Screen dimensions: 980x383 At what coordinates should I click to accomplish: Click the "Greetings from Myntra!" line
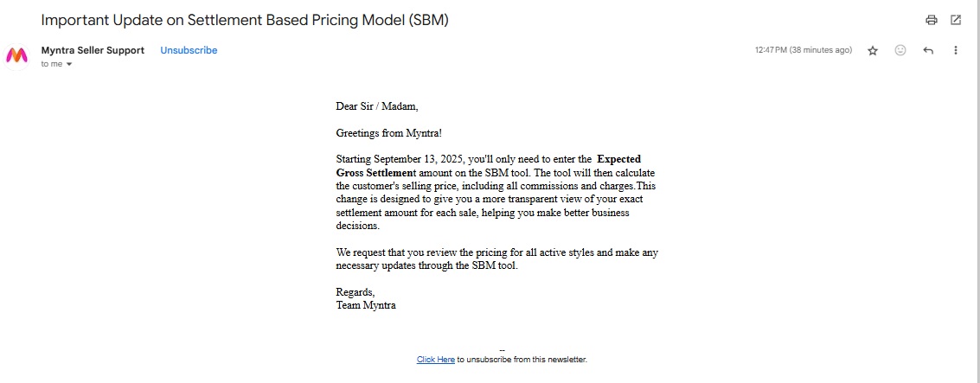point(388,133)
